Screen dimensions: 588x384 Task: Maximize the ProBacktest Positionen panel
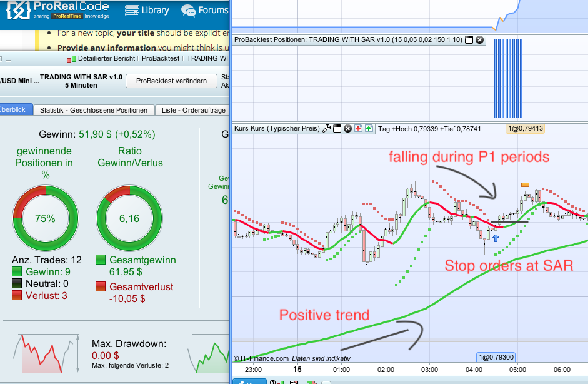(x=469, y=40)
